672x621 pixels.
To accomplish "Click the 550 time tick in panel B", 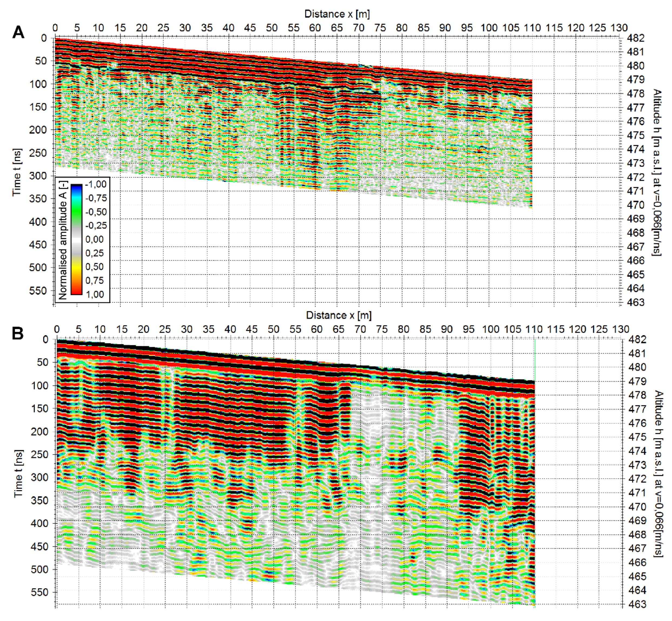I will click(x=40, y=592).
